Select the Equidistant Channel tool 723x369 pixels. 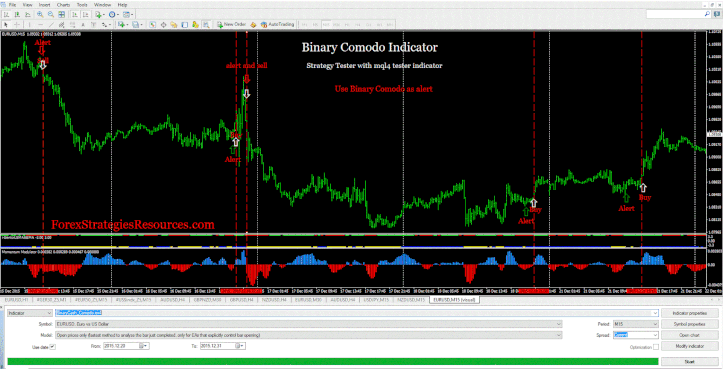pyautogui.click(x=61, y=24)
